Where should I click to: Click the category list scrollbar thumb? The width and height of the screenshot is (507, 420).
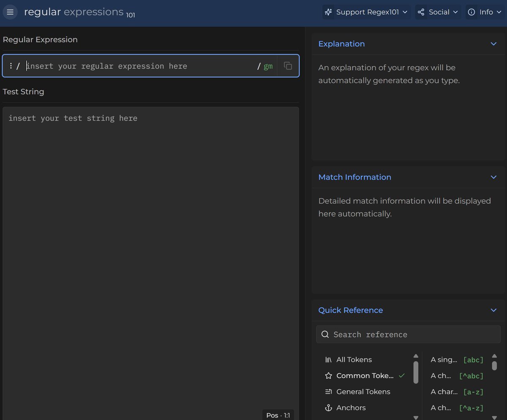416,372
